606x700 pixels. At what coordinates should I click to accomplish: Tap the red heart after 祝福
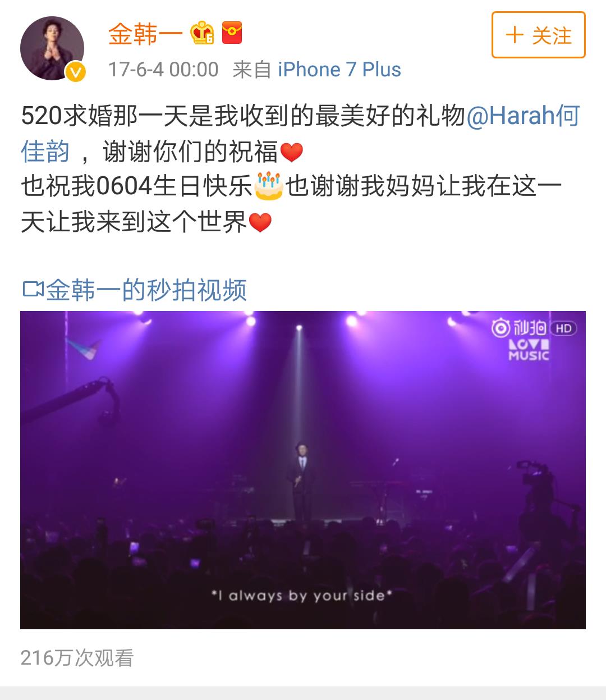tap(291, 152)
